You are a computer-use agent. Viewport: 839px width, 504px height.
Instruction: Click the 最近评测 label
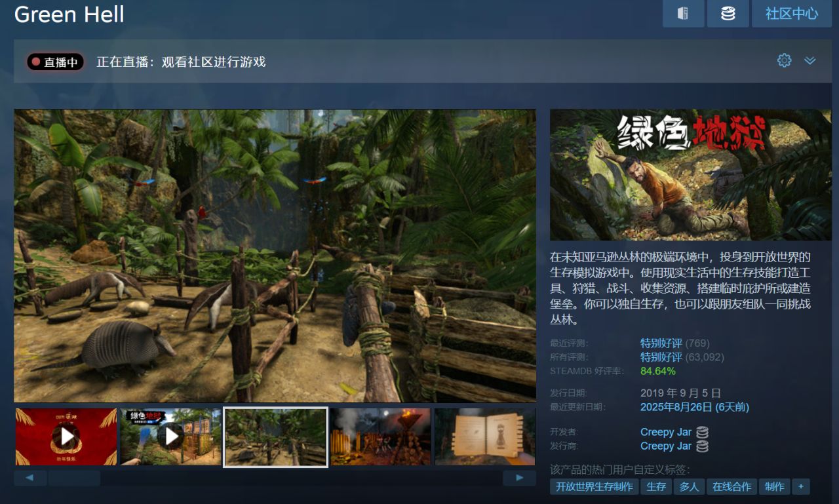[569, 343]
